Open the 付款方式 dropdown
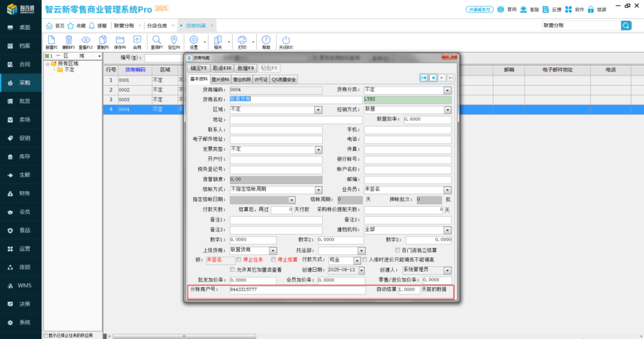Image resolution: width=644 pixels, height=339 pixels. 357,260
